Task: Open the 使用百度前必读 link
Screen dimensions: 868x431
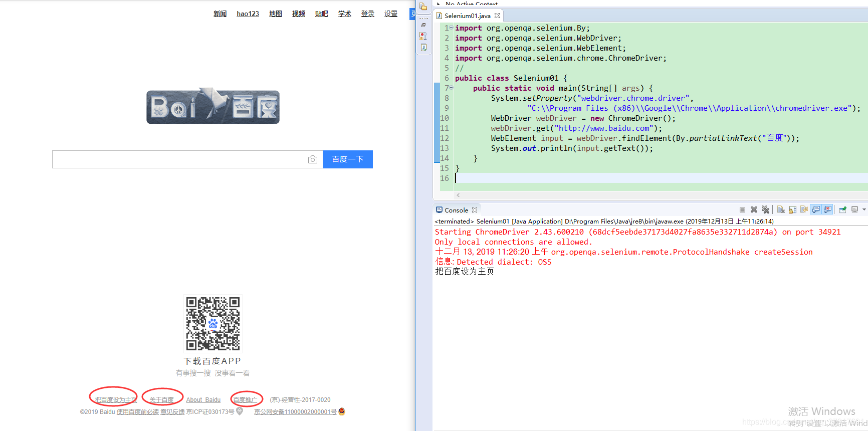Action: (x=138, y=412)
